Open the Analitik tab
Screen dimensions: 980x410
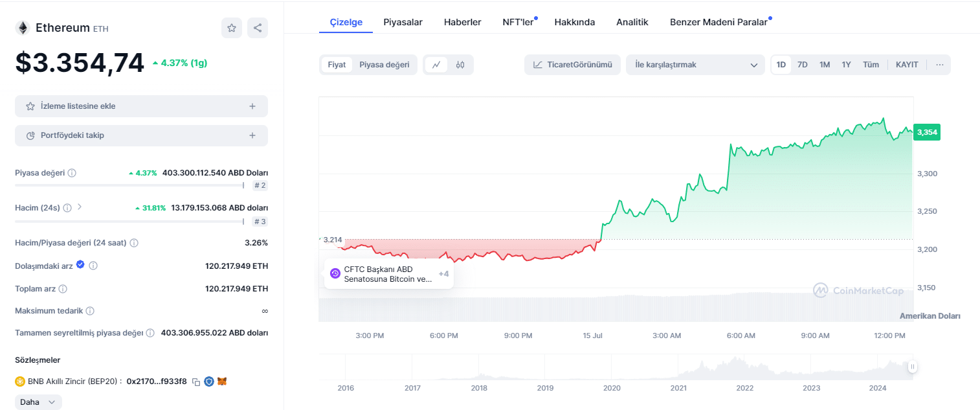click(x=632, y=22)
